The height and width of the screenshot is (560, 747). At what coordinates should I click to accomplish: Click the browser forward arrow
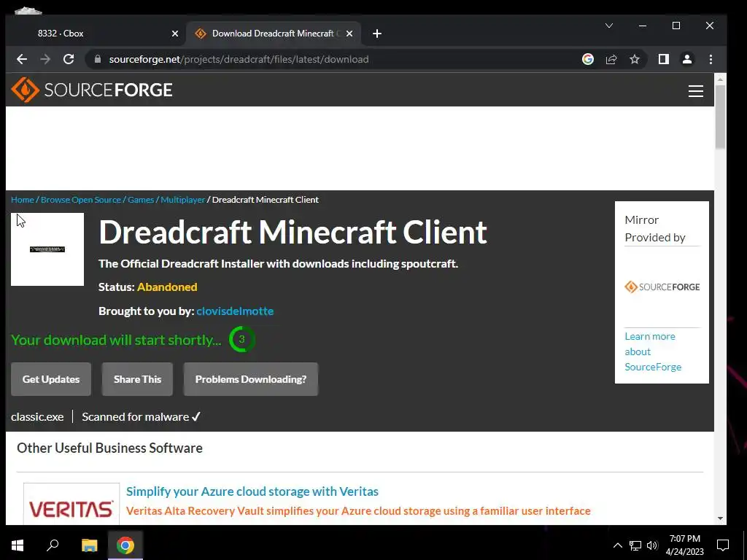pyautogui.click(x=45, y=59)
